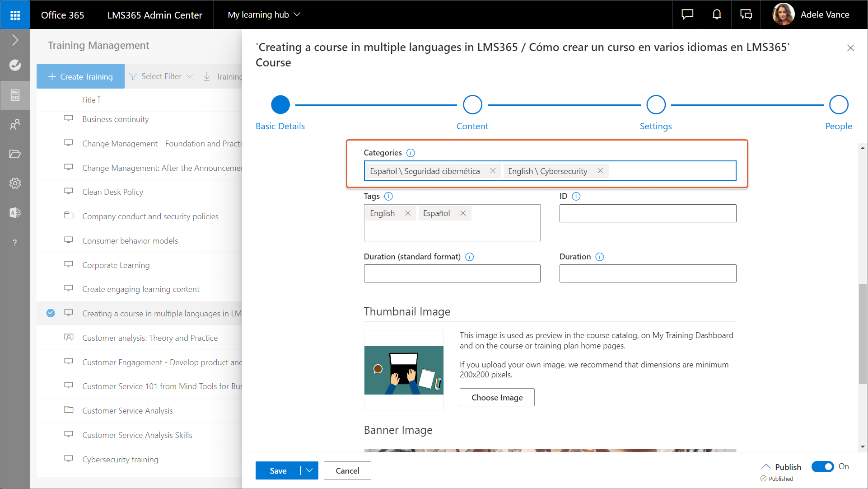
Task: Open the My learning hub dropdown
Action: (264, 15)
